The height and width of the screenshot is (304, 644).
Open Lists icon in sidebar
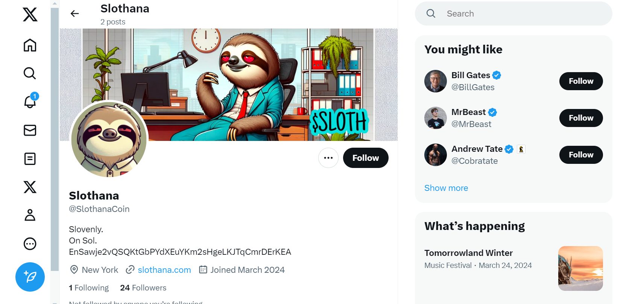pos(30,159)
